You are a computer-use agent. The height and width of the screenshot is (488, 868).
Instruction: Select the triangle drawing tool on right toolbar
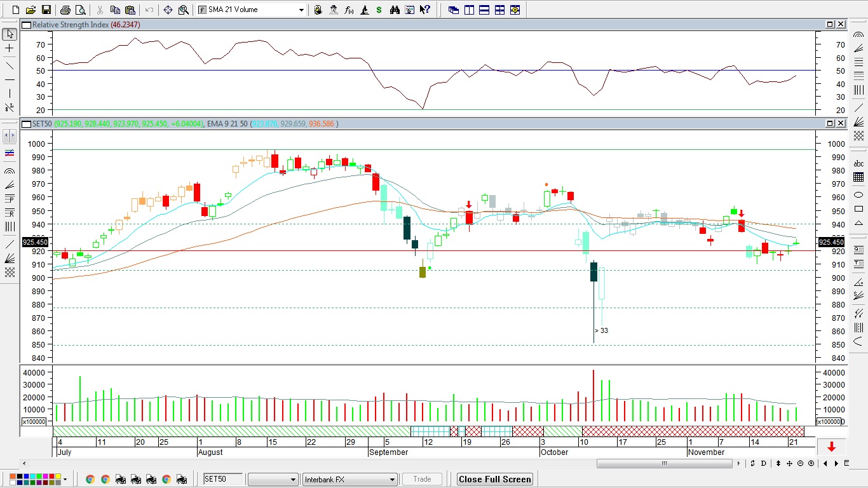pyautogui.click(x=858, y=223)
